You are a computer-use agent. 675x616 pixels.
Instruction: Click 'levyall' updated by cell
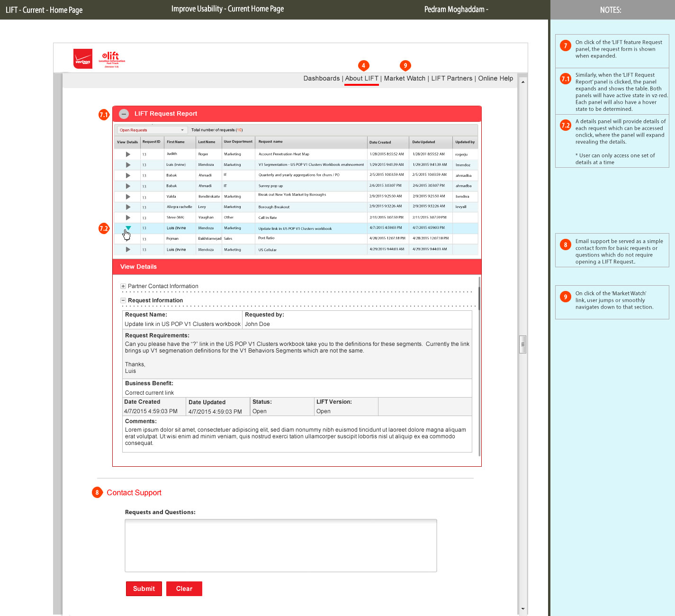pos(461,207)
